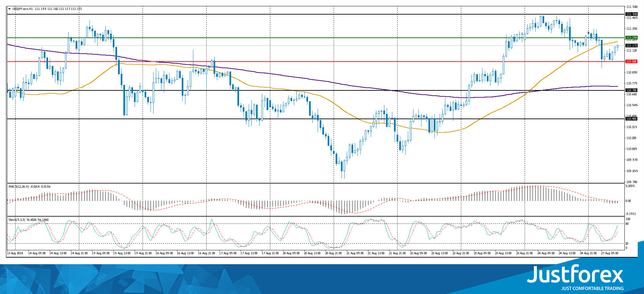Click the 110.775 value on the price axis

pyautogui.click(x=631, y=83)
